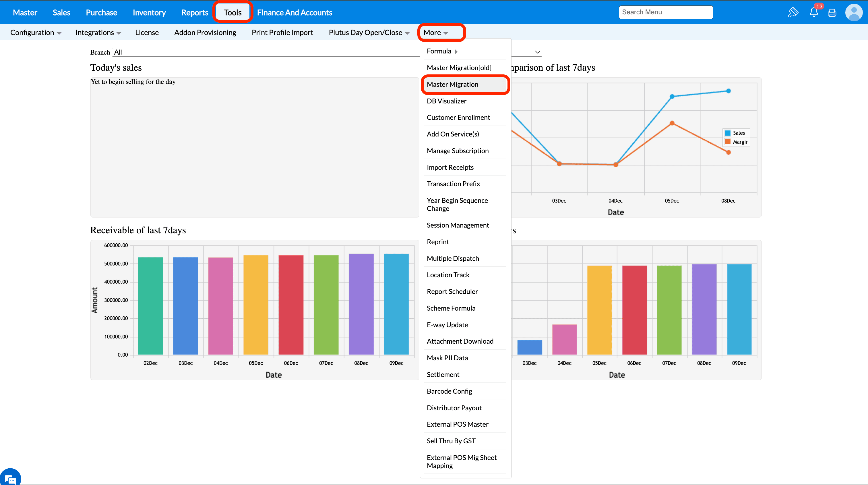Open Report Scheduler menu item
868x485 pixels.
click(452, 291)
